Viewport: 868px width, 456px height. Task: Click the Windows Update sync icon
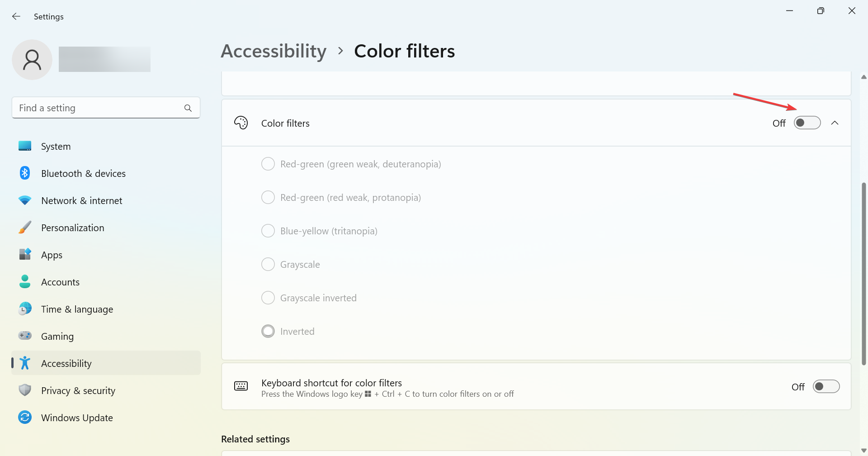click(x=25, y=417)
